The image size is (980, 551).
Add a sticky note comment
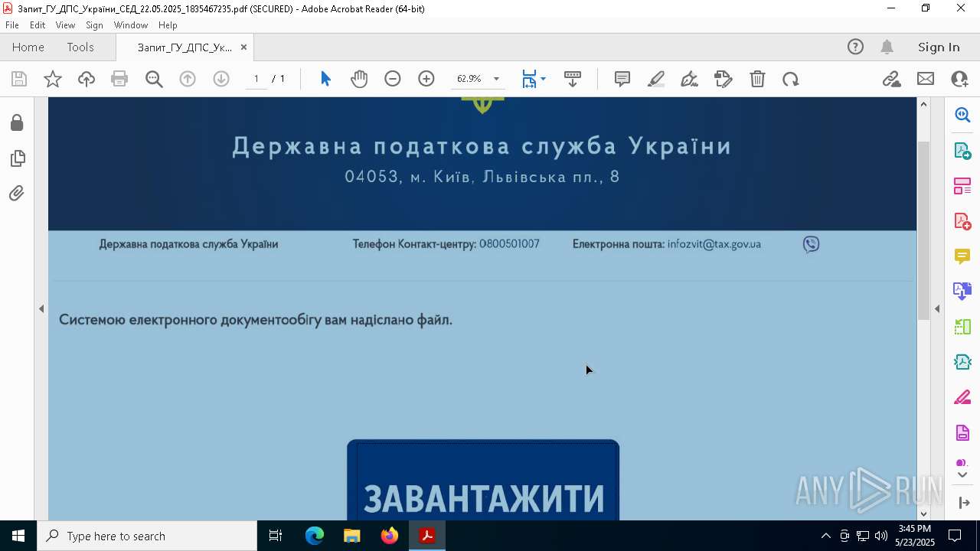pyautogui.click(x=622, y=79)
